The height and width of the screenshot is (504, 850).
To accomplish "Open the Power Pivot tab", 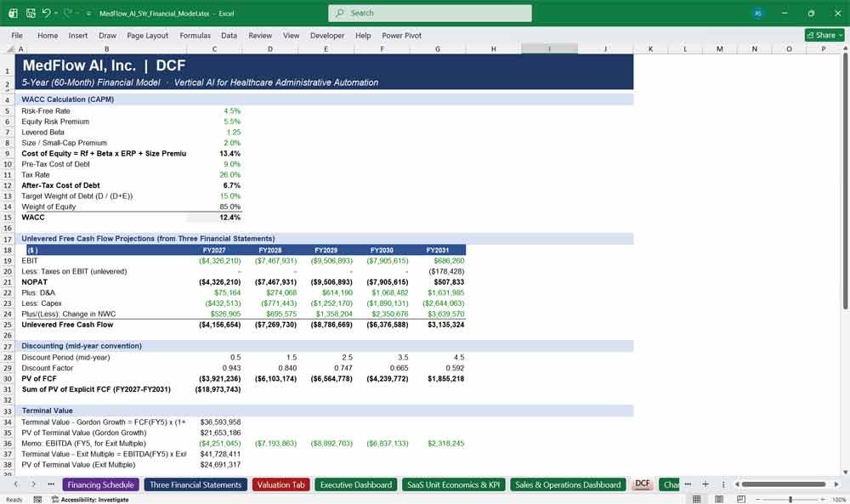I will point(402,35).
